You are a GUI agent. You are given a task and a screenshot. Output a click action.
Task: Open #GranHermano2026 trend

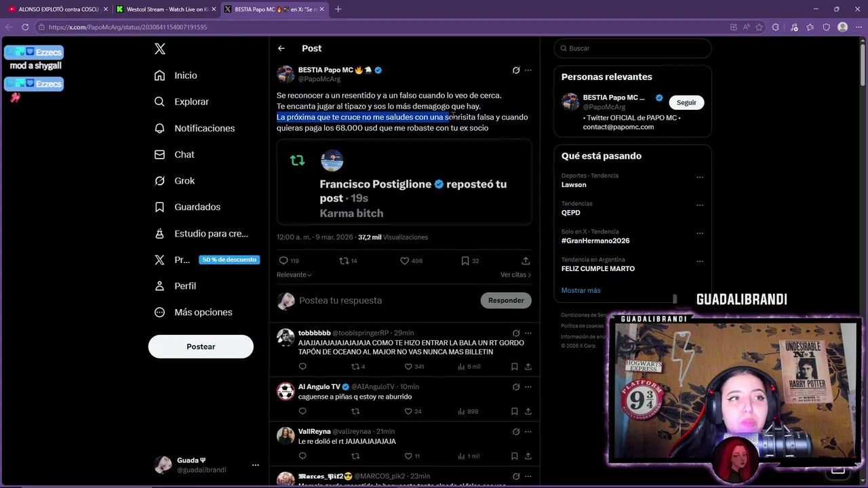(595, 241)
